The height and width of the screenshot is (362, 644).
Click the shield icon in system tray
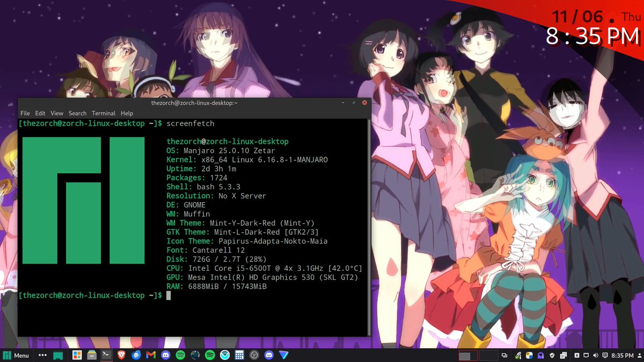(552, 355)
